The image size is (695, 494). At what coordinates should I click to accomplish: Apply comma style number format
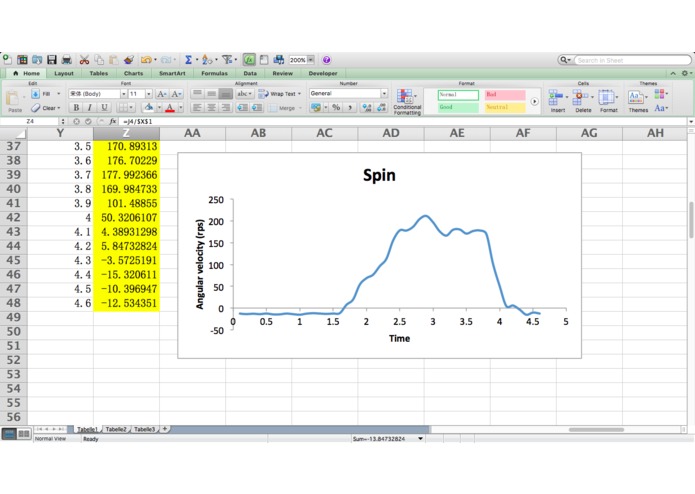350,107
